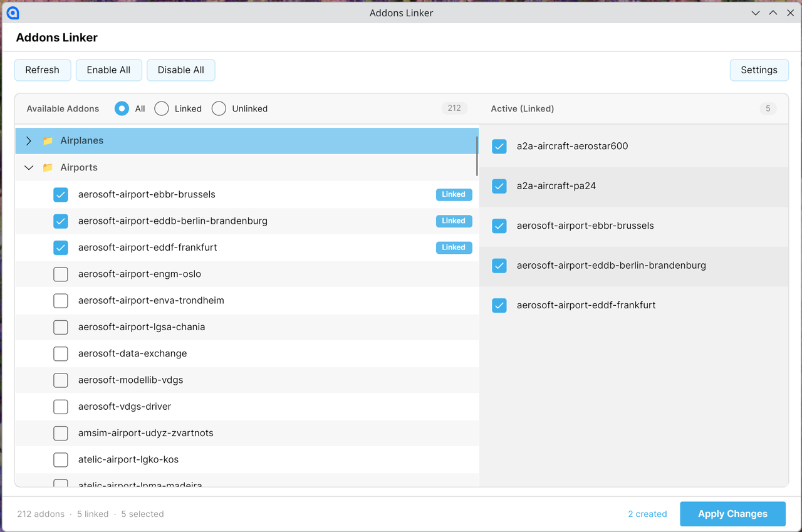Uncheck a2a-aircraft-aerostar600 in the Active list
This screenshot has height=532, width=802.
click(499, 146)
